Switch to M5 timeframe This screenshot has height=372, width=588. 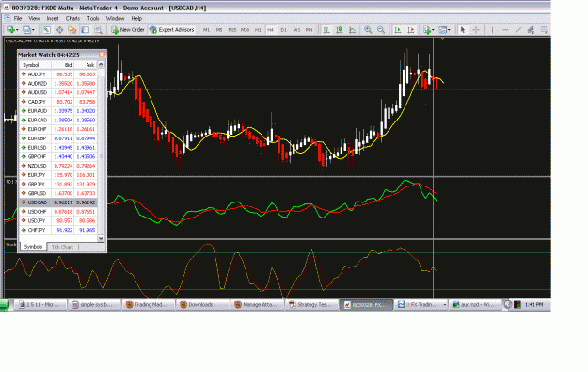pos(219,30)
